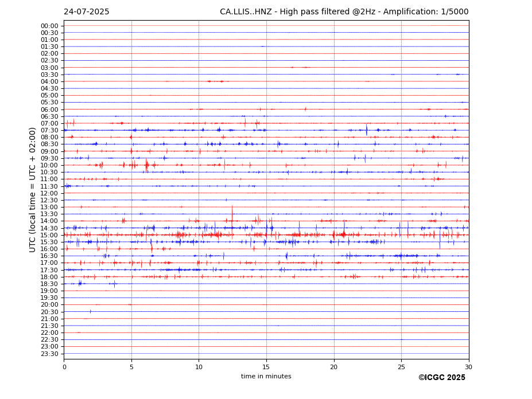
Task: Click the 14:00 row time label
Action: point(49,221)
